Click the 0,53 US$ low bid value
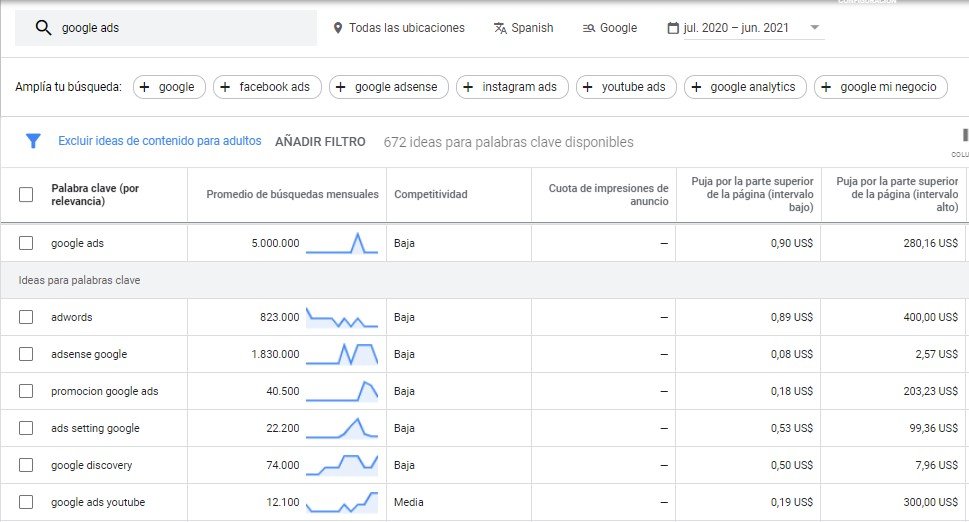Screen dimensions: 969x522 (792, 429)
